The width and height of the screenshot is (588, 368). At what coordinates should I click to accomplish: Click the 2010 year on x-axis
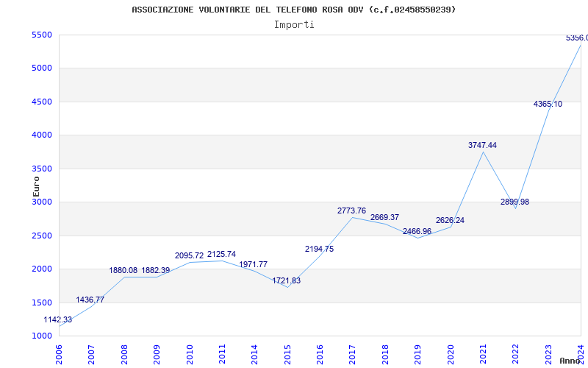190,355
